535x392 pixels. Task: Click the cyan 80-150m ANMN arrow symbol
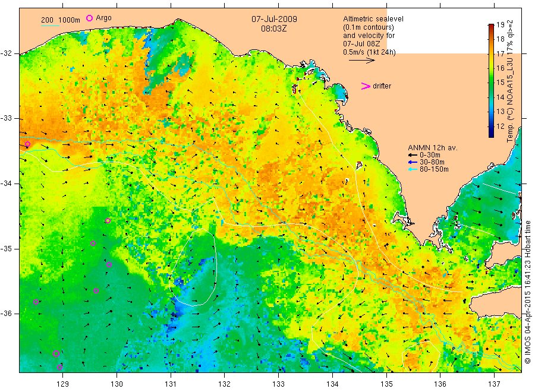click(413, 169)
